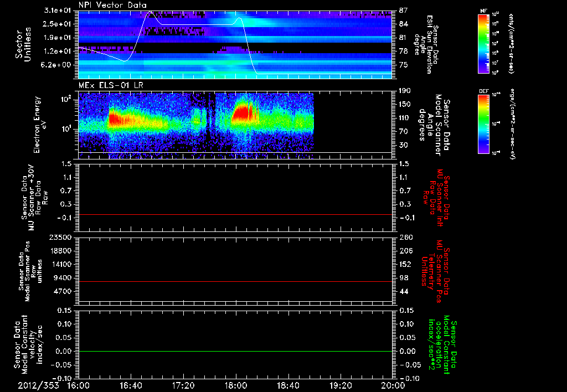This screenshot has height=392, width=567.
Task: Click the '1.2e+01' sector tick value
Action: coord(57,51)
